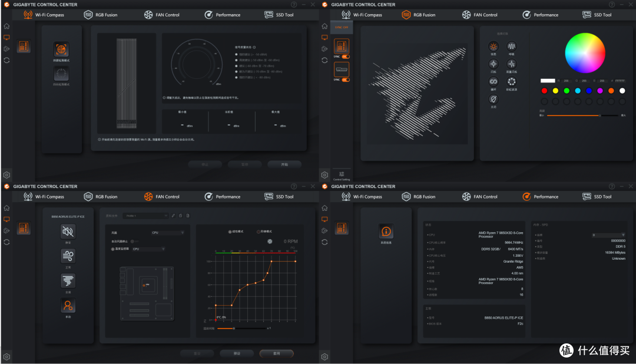The width and height of the screenshot is (636, 364).
Task: Click the hex color input field FFFFFF
Action: [620, 81]
